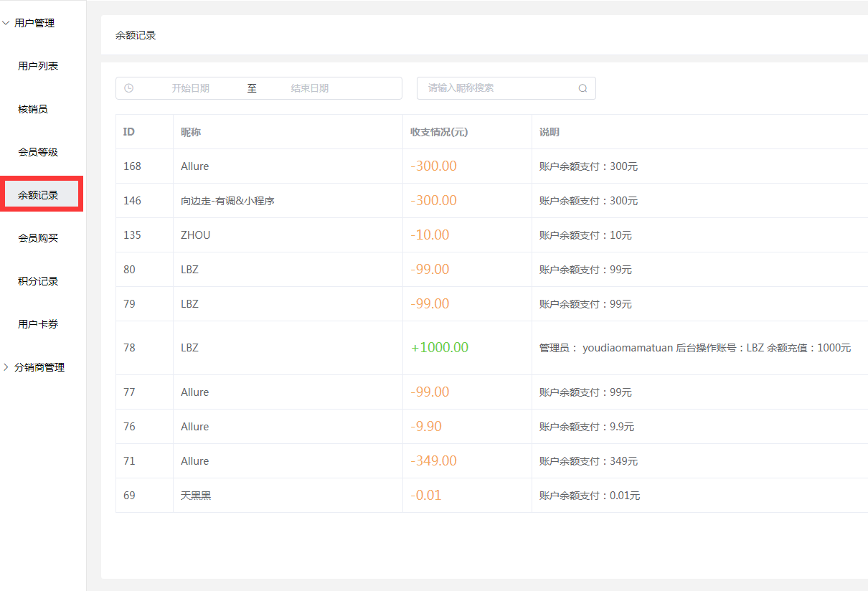Click amount -10.00
Screen dimensions: 868x591
pos(430,235)
